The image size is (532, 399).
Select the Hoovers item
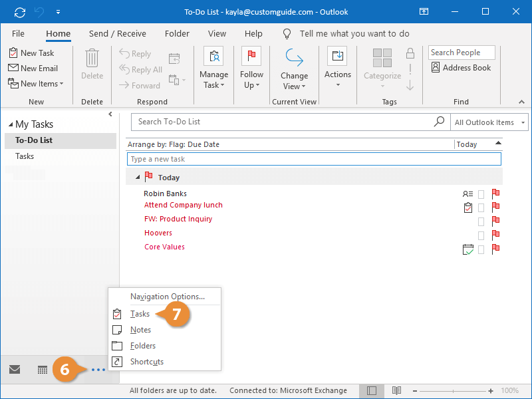158,233
